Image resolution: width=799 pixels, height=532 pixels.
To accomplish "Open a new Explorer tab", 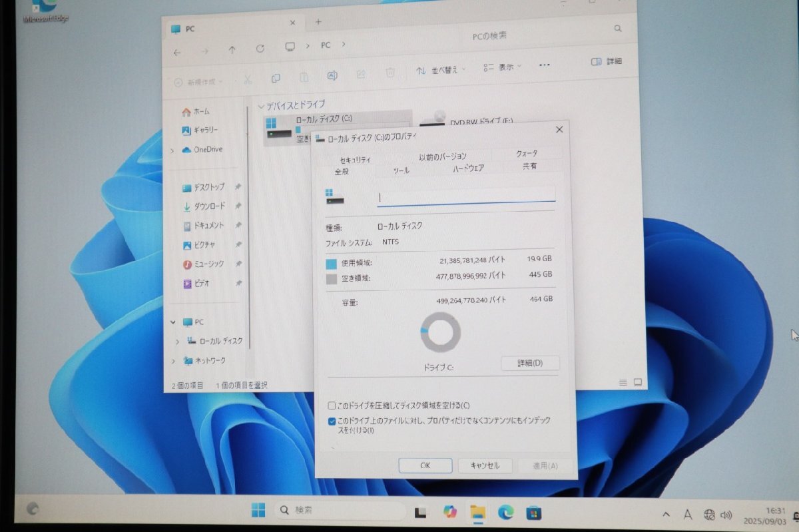I will [318, 22].
